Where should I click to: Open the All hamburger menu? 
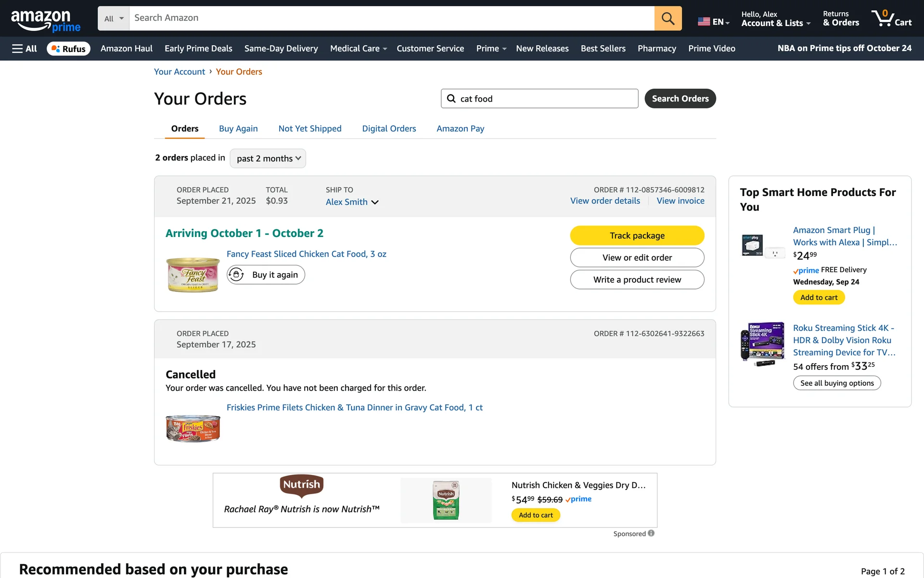[x=25, y=49]
